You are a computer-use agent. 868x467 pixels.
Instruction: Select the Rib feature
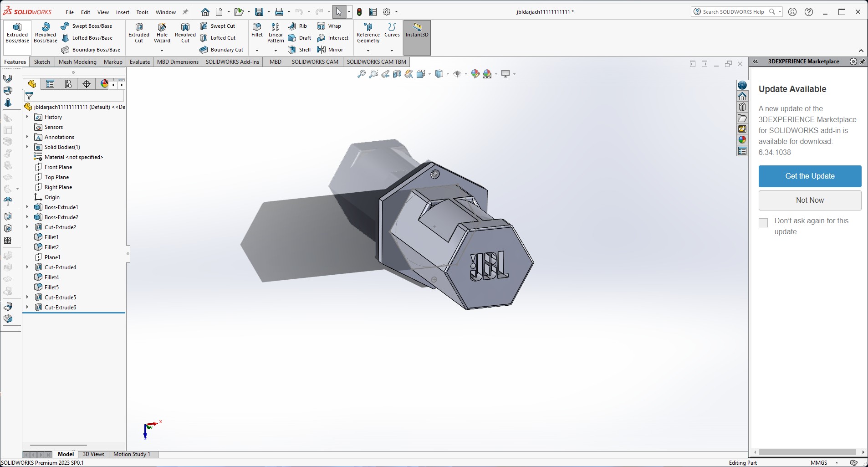click(x=298, y=26)
